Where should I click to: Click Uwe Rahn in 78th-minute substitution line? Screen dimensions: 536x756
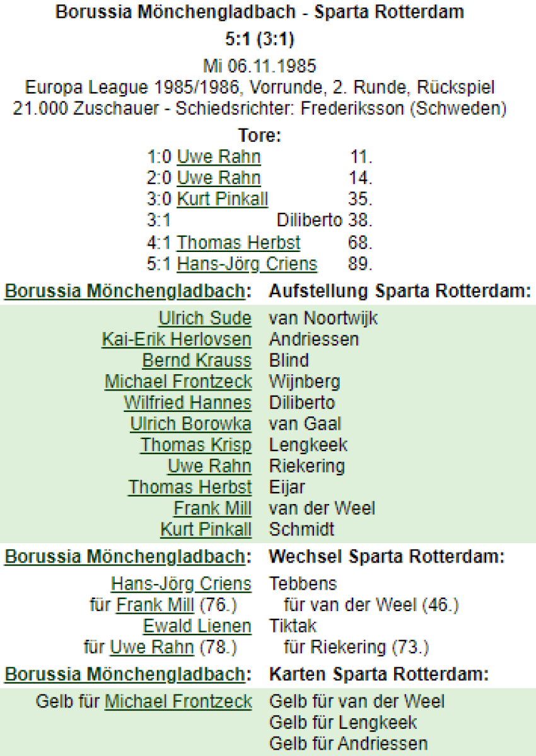coord(152,647)
